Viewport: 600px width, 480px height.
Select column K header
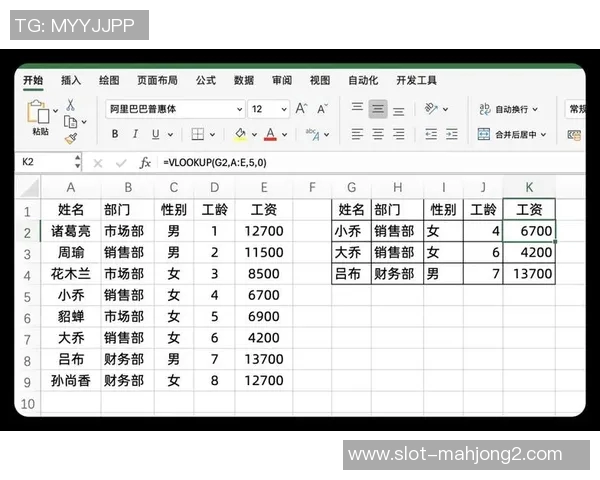529,187
